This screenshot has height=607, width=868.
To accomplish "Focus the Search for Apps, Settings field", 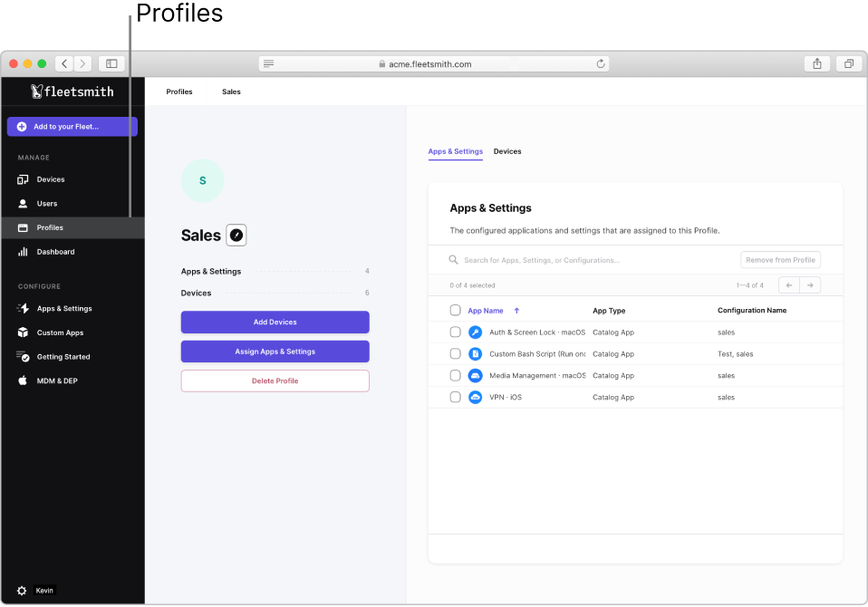I will 589,260.
